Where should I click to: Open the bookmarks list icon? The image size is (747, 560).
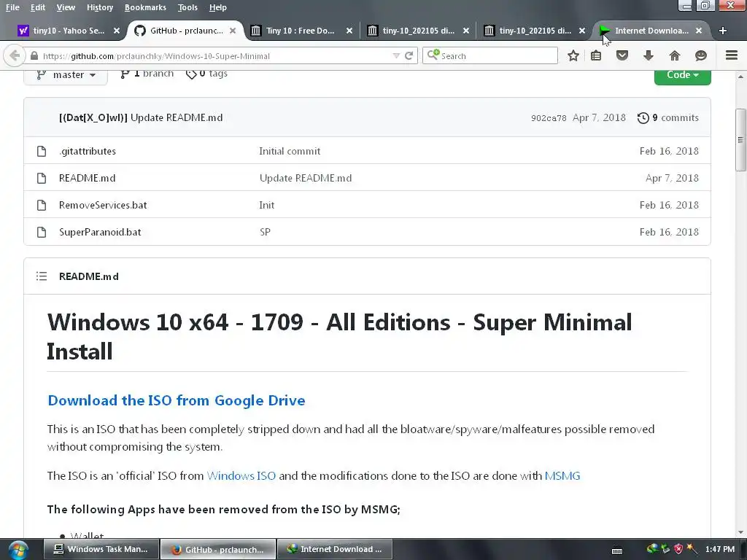[x=596, y=55]
